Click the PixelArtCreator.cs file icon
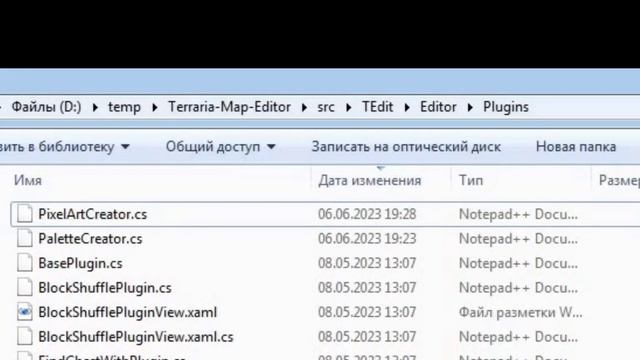 24,214
